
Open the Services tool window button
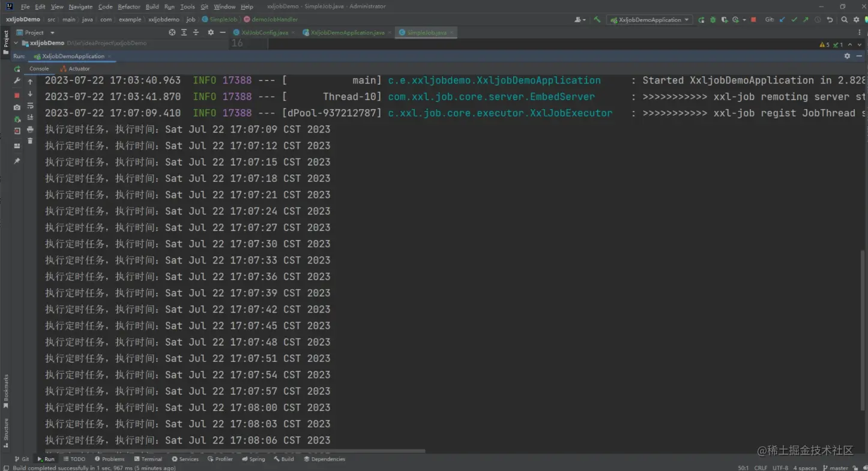(185, 459)
